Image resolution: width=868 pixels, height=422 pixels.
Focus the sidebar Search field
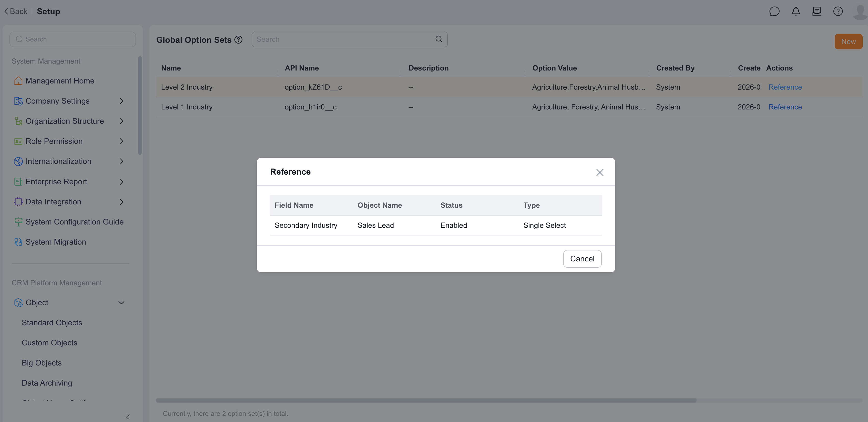tap(72, 39)
